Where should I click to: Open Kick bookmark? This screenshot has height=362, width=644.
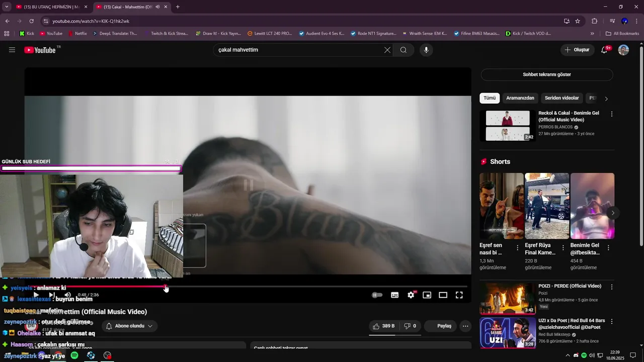27,34
